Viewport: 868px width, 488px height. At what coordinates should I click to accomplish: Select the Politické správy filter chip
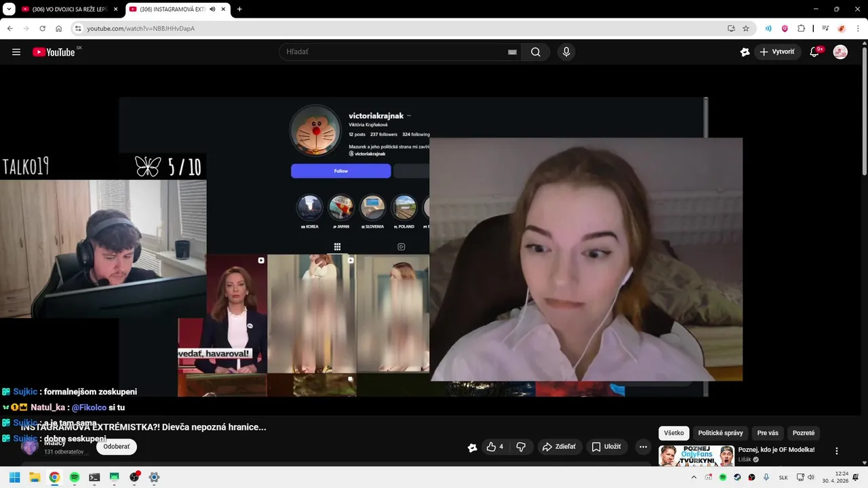[720, 433]
